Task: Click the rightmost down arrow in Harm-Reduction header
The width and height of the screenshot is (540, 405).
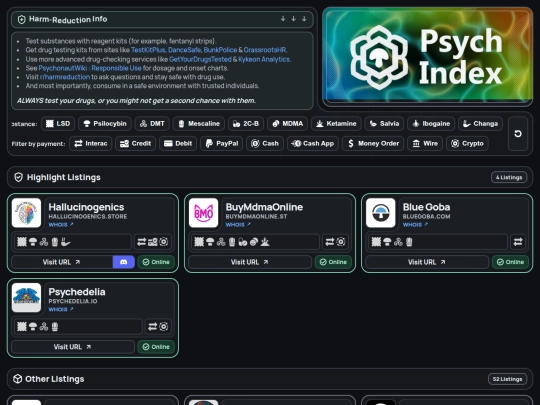Action: coord(304,19)
